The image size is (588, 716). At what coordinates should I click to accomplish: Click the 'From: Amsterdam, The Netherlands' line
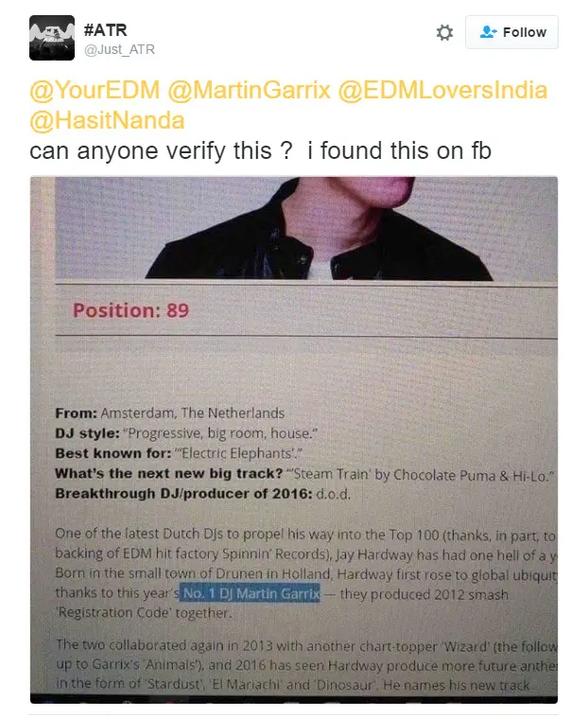[170, 413]
